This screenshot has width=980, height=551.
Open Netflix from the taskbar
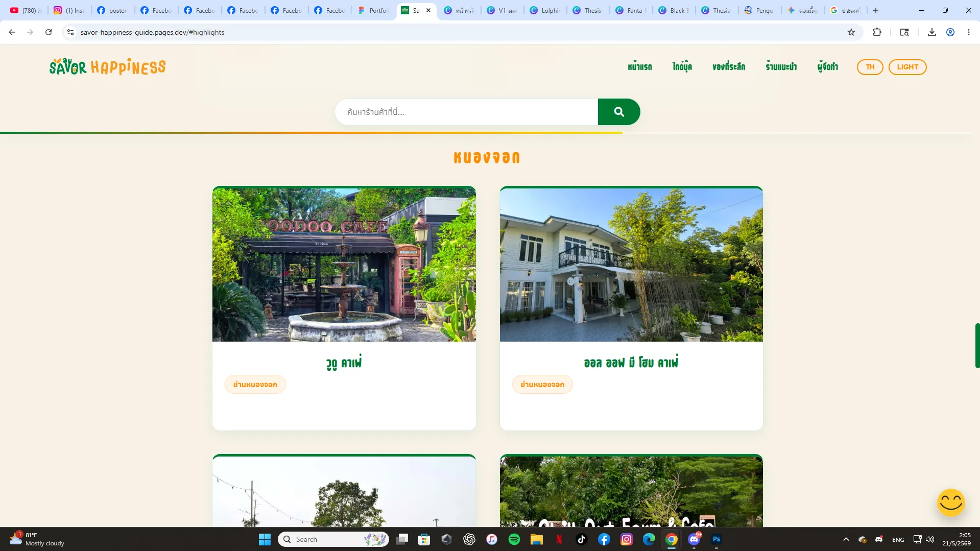click(559, 539)
